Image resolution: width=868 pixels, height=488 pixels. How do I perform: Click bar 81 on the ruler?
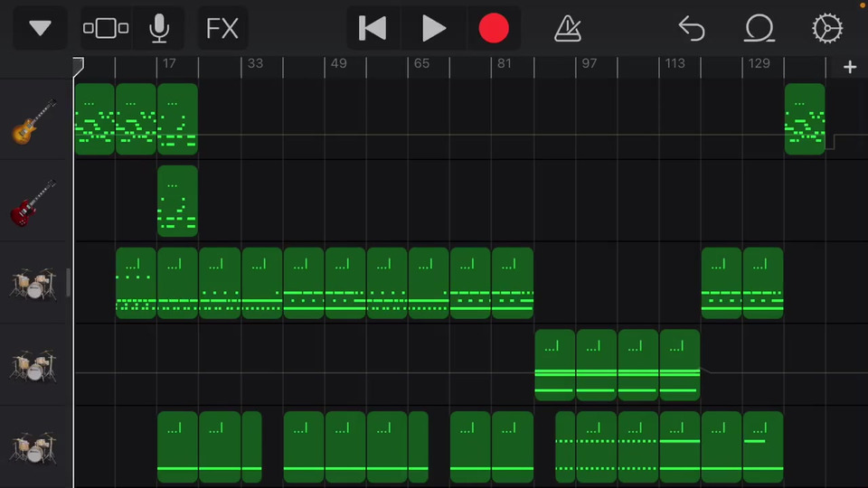pyautogui.click(x=504, y=63)
